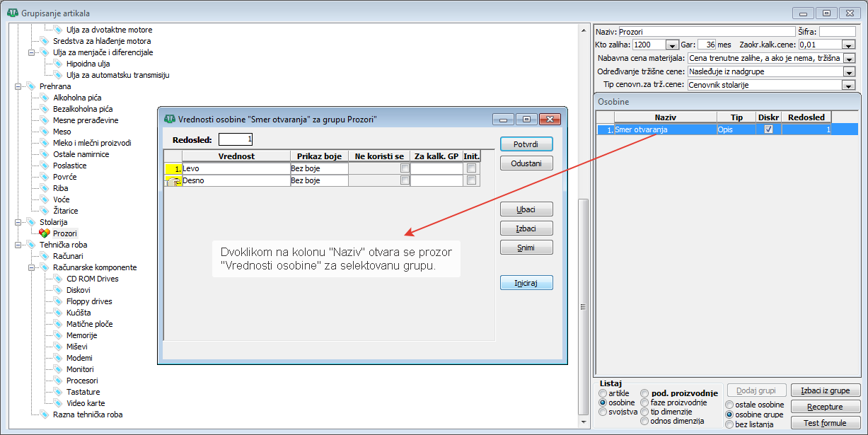Screen dimensions: 868x435
Task: Click the tag icon beside Monitori
Action: [58, 369]
